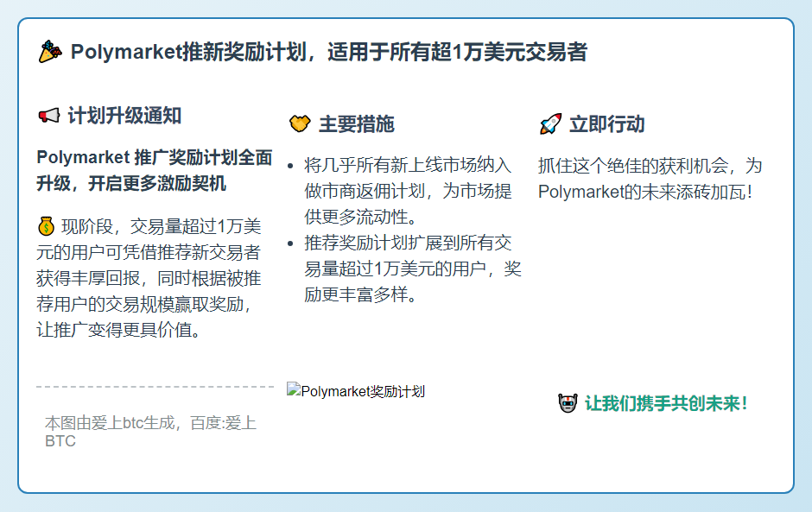Image resolution: width=812 pixels, height=512 pixels.
Task: Click the megaphone icon beside 计划升级通知
Action: pyautogui.click(x=49, y=116)
